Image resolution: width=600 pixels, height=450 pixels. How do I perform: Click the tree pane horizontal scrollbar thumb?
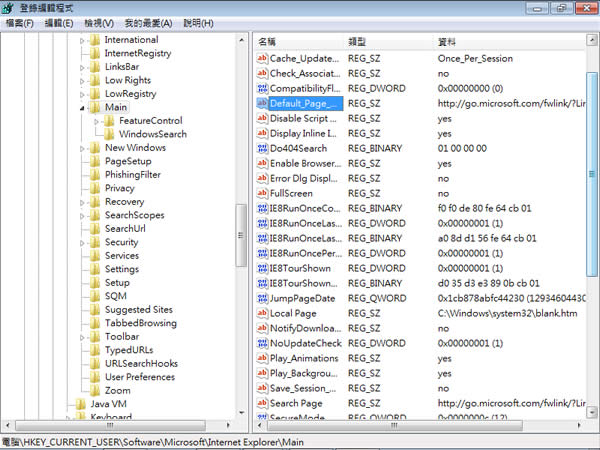coord(110,425)
